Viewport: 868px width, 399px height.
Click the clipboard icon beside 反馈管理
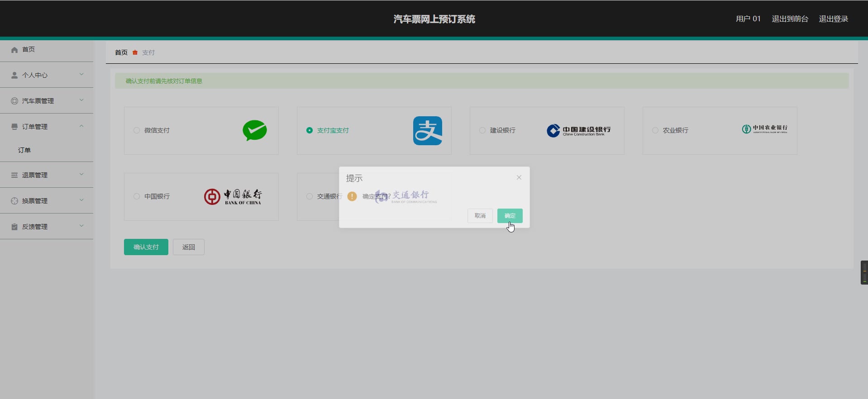(x=14, y=227)
